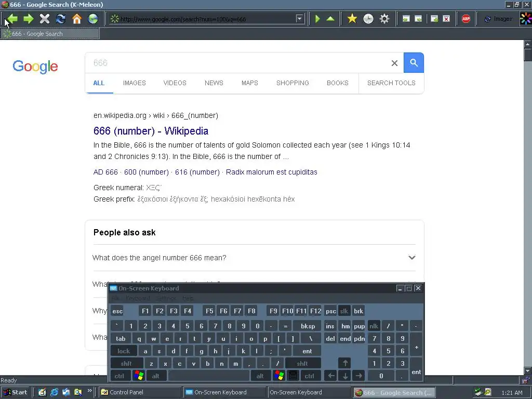Image resolution: width=532 pixels, height=399 pixels.
Task: Open history with the clock icon
Action: click(368, 19)
